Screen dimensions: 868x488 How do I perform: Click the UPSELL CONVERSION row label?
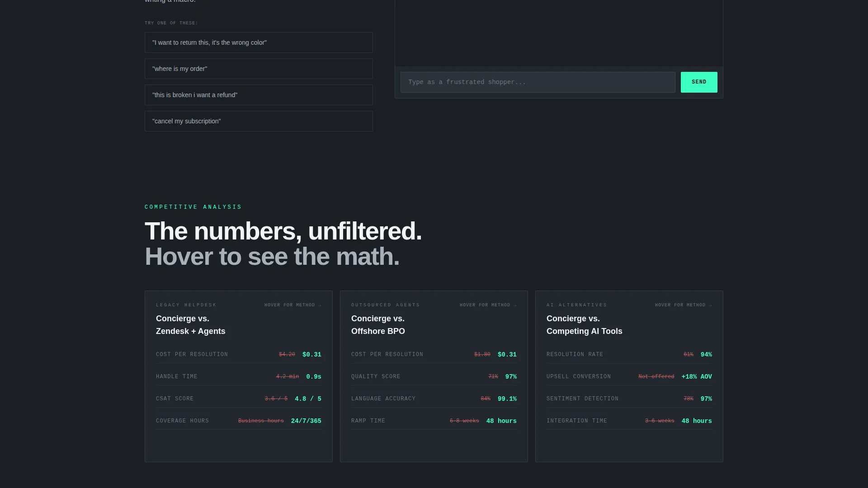579,377
